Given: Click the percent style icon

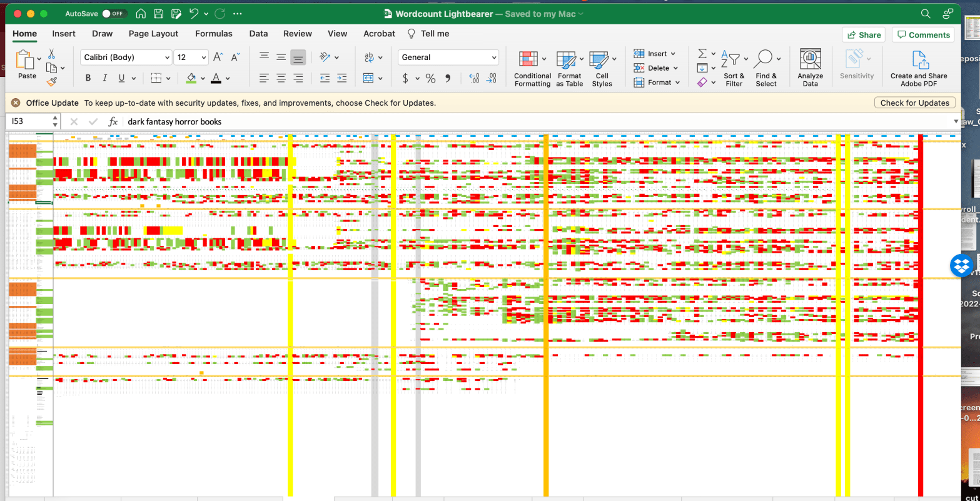Looking at the screenshot, I should pos(430,78).
